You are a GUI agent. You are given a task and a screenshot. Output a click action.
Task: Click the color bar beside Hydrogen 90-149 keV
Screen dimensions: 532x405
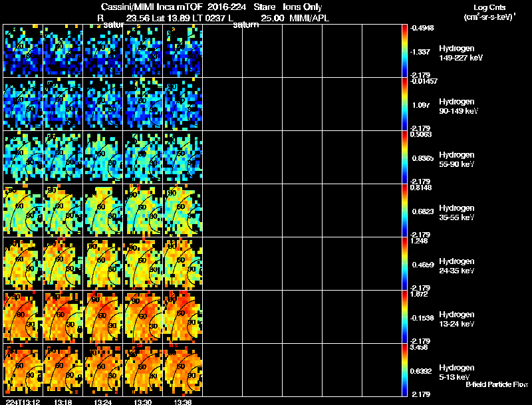click(x=404, y=104)
